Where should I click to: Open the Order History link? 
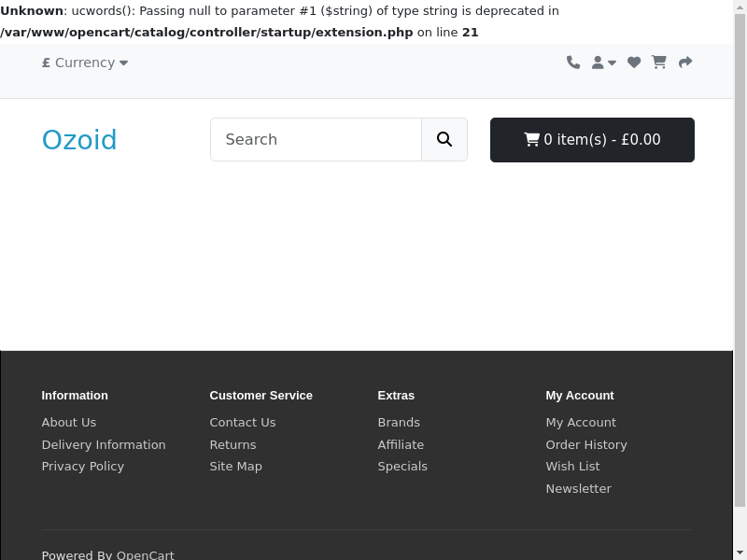click(x=586, y=444)
